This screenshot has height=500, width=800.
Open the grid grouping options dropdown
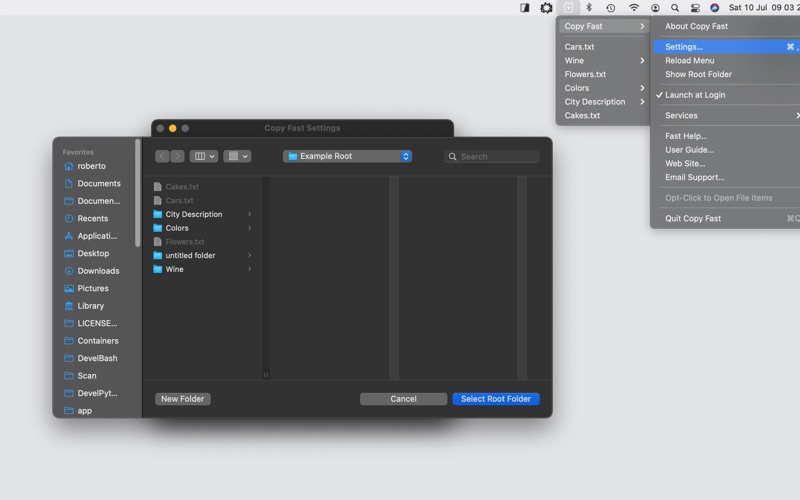pos(237,157)
